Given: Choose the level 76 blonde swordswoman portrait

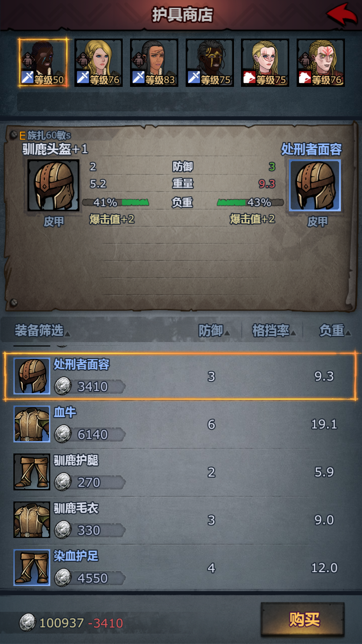Looking at the screenshot, I should pyautogui.click(x=99, y=63).
